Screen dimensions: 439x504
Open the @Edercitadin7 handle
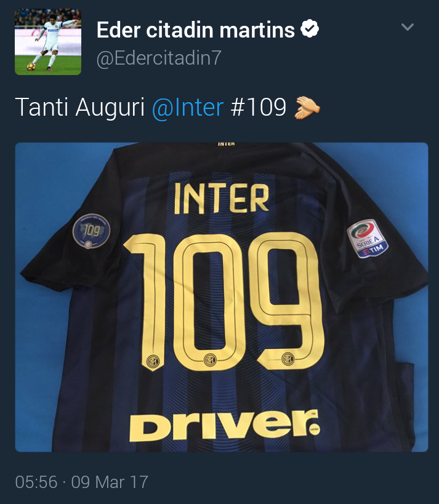pos(159,58)
